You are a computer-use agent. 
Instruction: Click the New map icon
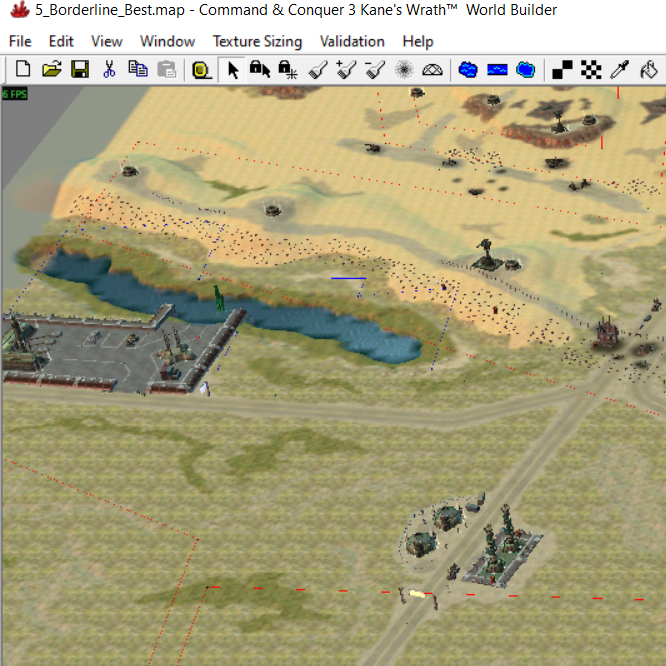[23, 69]
